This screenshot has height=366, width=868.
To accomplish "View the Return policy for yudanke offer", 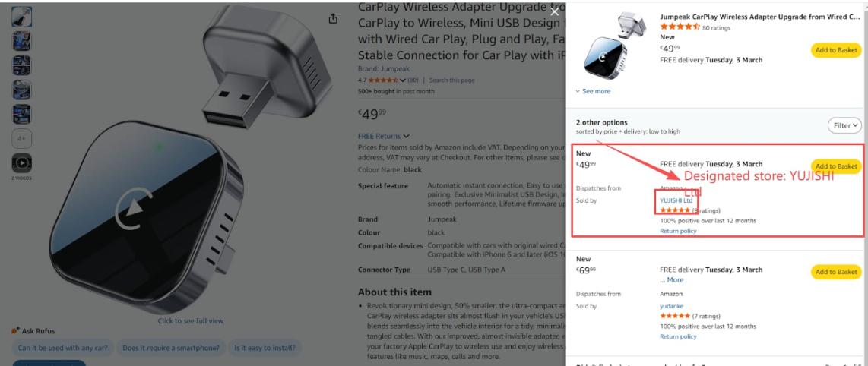I will coord(678,336).
